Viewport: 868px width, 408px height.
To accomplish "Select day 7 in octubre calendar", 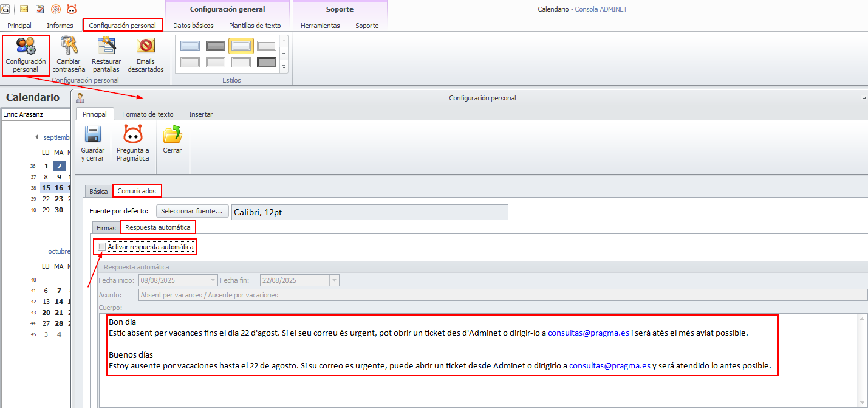I will coord(58,291).
